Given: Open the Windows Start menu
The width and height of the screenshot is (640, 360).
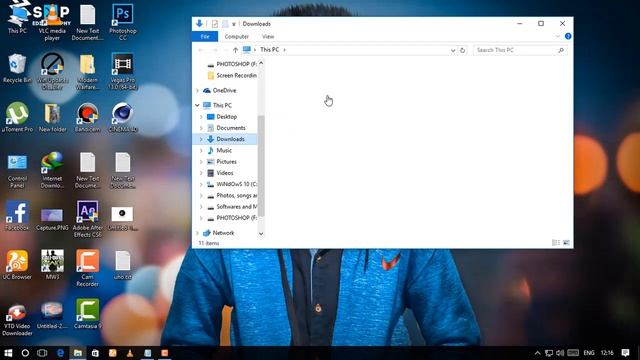Looking at the screenshot, I should (x=8, y=353).
